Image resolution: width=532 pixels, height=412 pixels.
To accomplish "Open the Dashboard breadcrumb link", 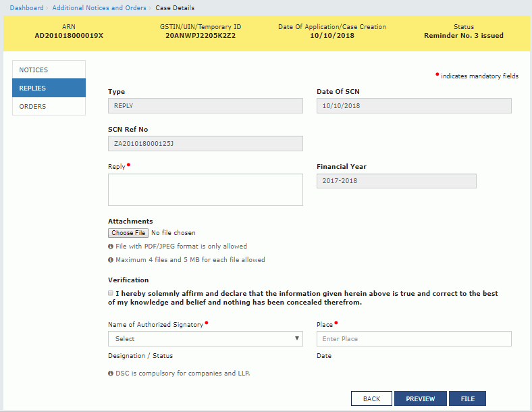I will 26,8.
